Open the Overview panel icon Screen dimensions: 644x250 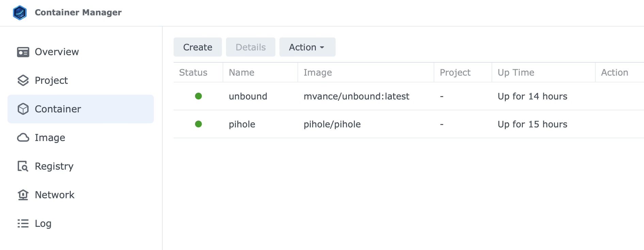point(23,52)
